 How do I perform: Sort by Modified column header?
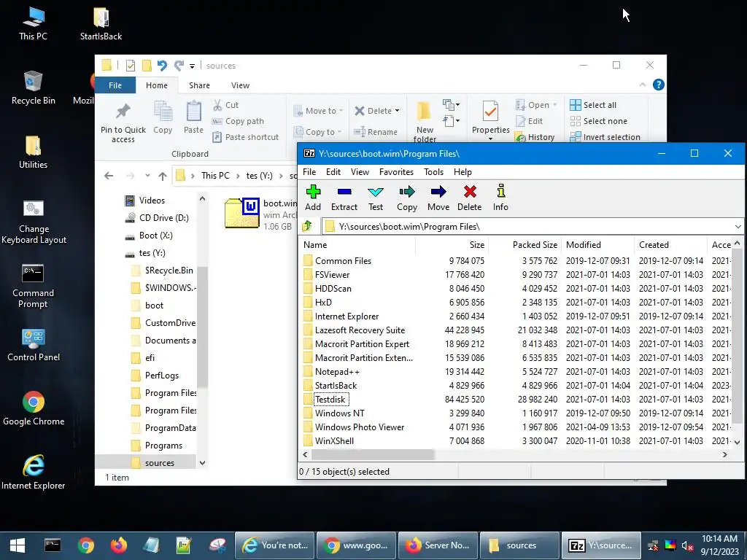point(598,245)
